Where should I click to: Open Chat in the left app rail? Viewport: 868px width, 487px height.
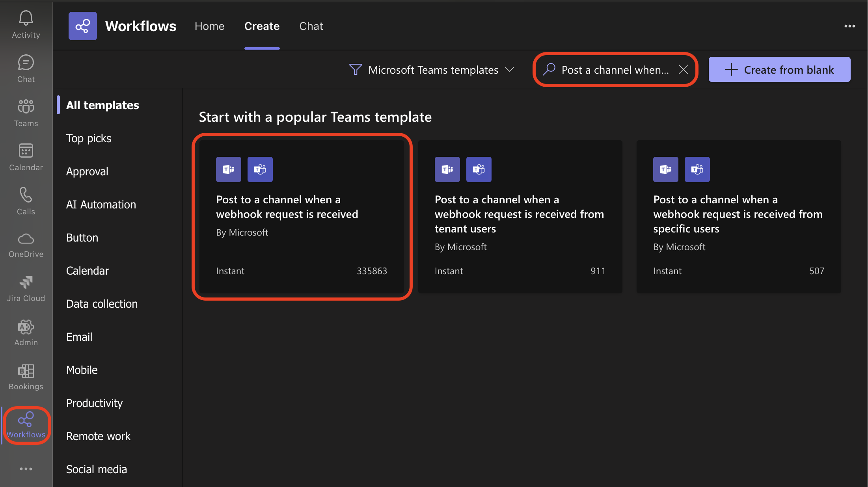(x=26, y=69)
